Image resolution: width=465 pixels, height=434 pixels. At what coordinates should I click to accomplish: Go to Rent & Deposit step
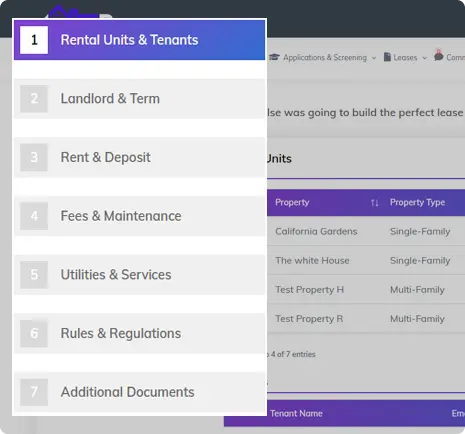(139, 157)
